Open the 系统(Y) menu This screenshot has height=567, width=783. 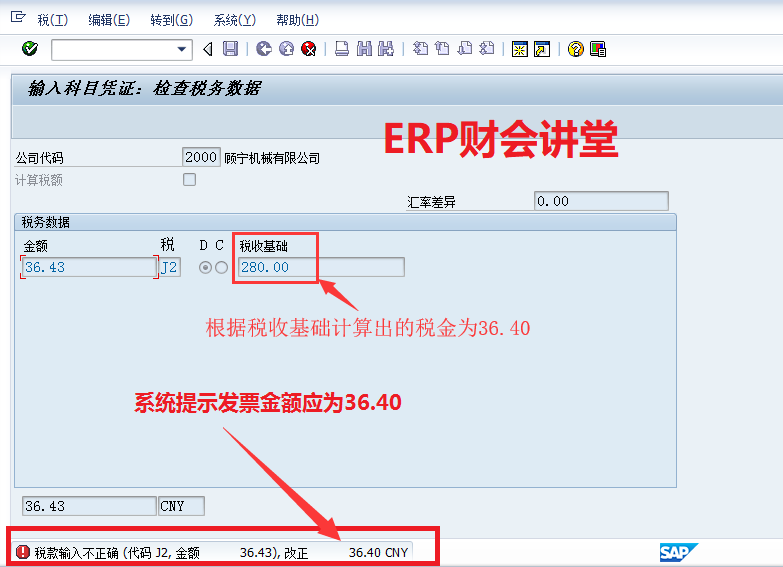coord(235,20)
